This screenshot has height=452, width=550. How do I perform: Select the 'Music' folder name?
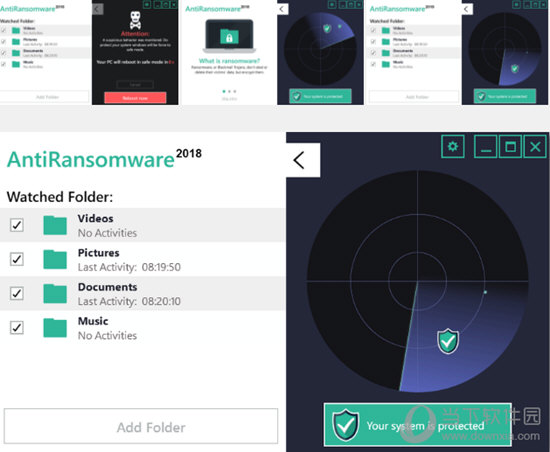tap(93, 321)
